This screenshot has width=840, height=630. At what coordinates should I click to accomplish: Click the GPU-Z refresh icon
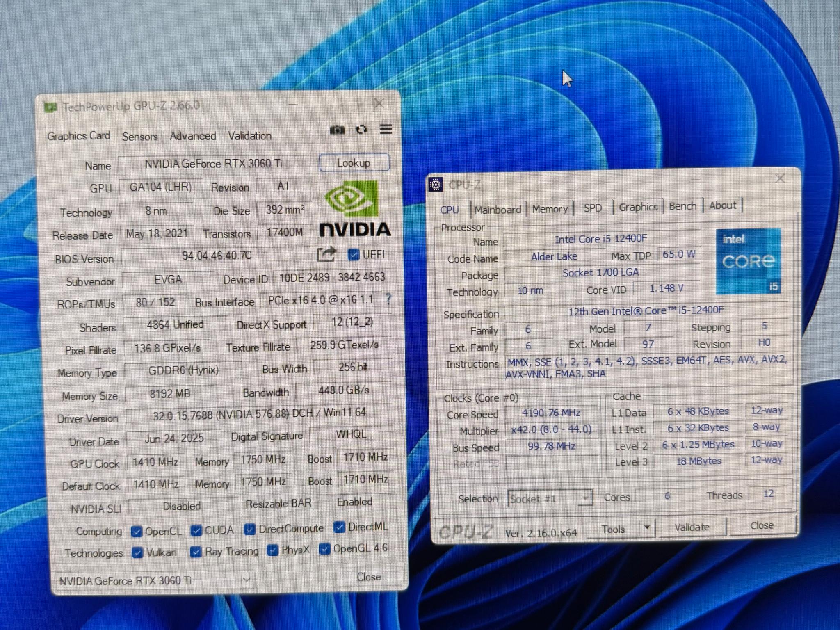coord(361,130)
